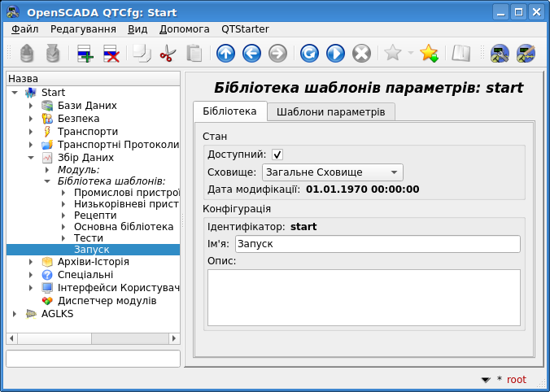Click the Ім'я input field
Screen dimensions: 550x392
377,244
